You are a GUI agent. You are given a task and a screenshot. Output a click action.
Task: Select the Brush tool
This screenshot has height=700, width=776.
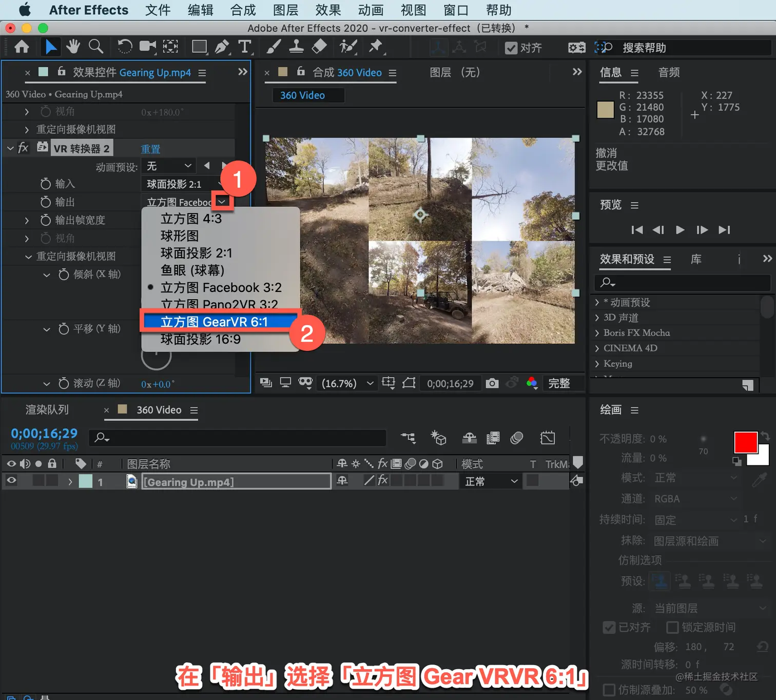pyautogui.click(x=274, y=47)
